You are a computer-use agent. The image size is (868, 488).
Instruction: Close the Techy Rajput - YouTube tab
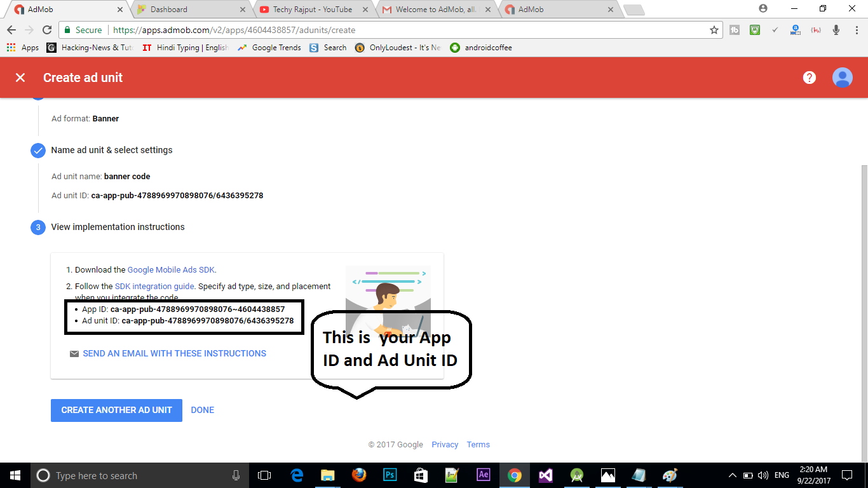[x=365, y=10]
